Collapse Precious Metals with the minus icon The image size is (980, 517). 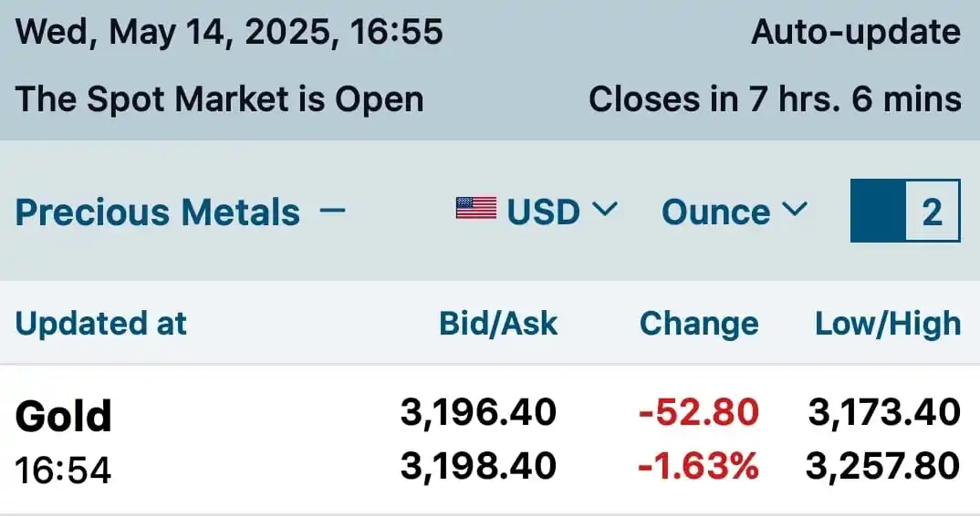(332, 210)
